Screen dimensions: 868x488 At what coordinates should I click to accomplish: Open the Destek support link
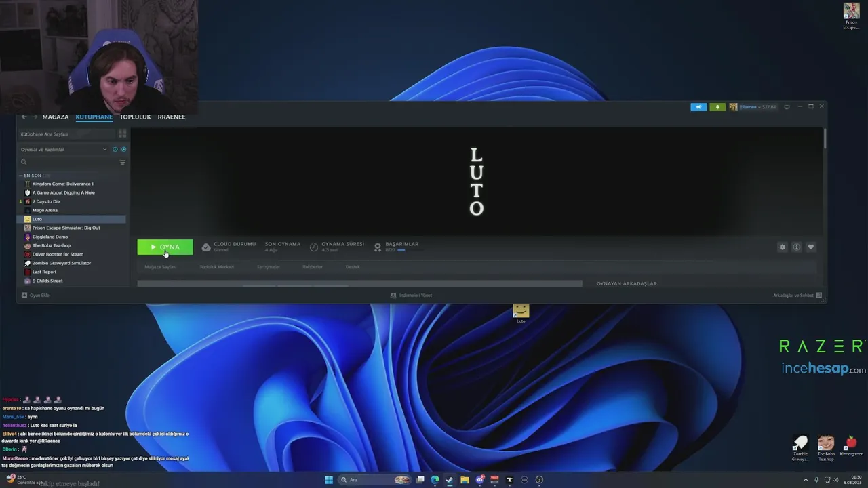pyautogui.click(x=353, y=267)
